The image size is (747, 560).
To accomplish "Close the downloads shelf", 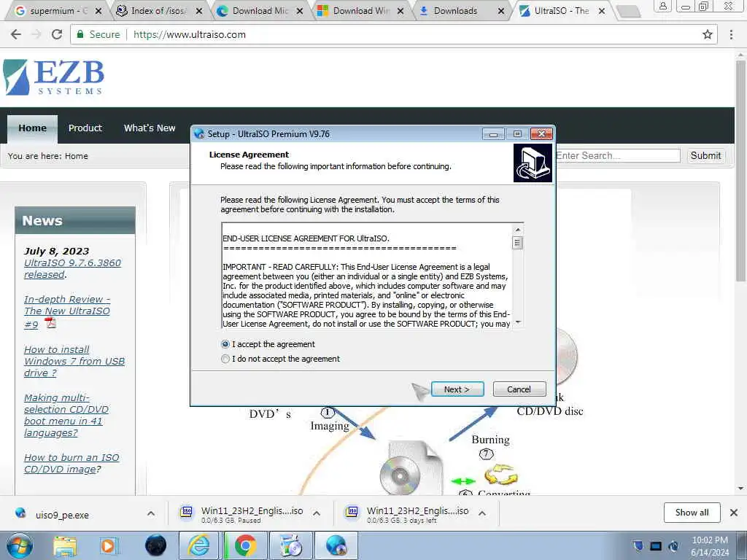I will pyautogui.click(x=734, y=513).
